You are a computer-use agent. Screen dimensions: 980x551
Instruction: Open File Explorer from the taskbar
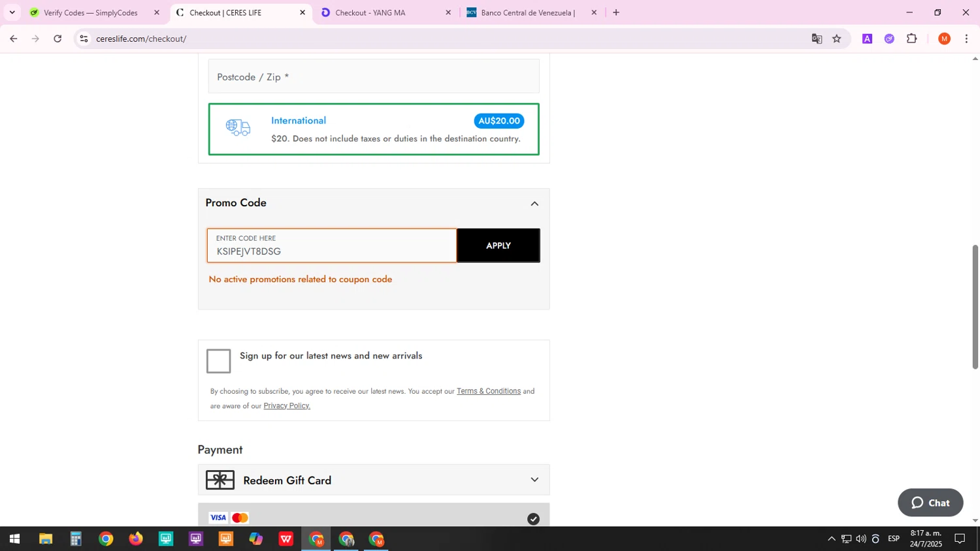pos(45,539)
